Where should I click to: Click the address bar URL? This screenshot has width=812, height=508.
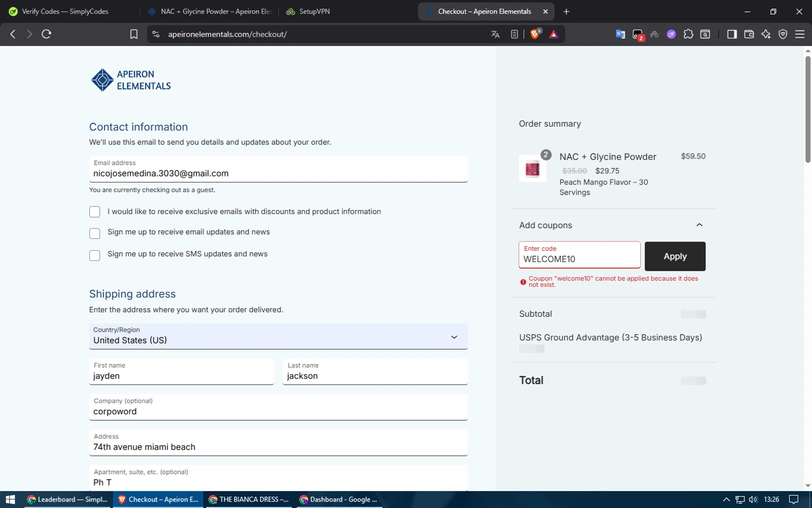tap(227, 34)
